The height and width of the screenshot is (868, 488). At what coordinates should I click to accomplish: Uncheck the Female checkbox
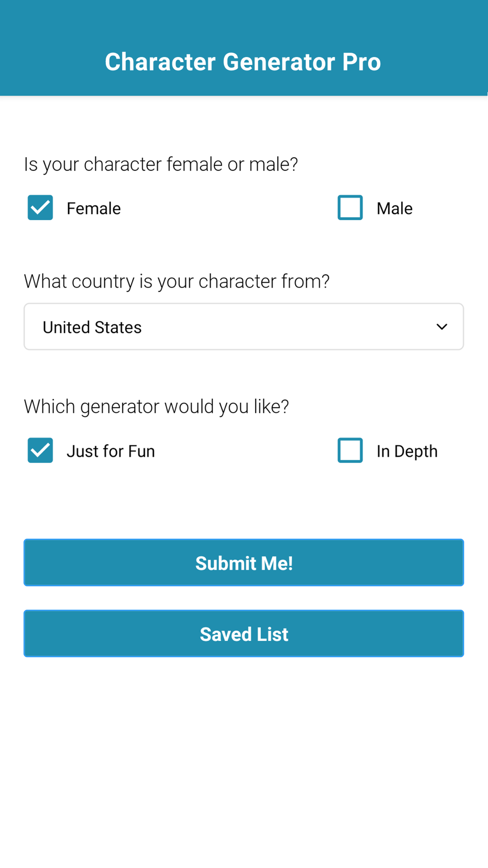(40, 207)
